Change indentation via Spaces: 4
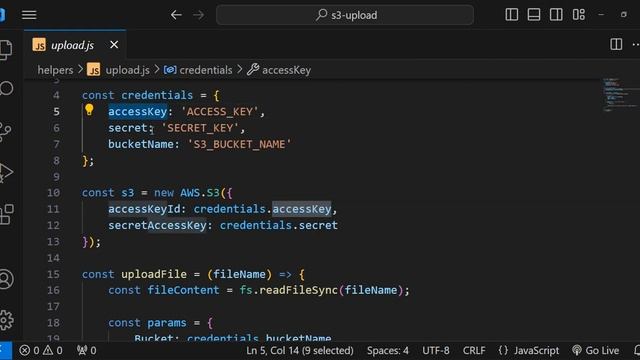 [387, 351]
